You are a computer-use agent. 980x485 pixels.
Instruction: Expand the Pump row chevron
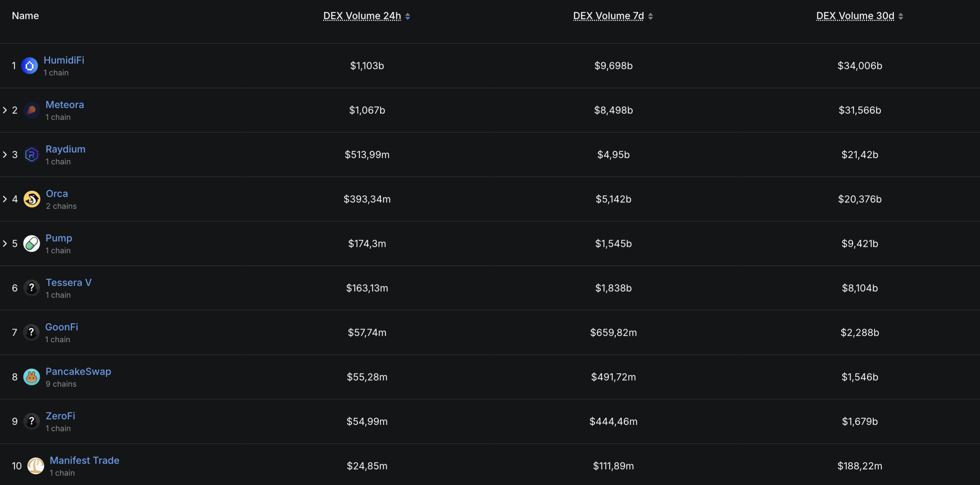[x=5, y=243]
